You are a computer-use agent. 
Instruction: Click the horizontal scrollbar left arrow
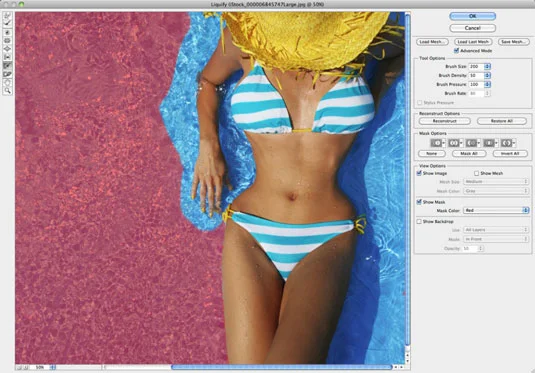click(396, 367)
